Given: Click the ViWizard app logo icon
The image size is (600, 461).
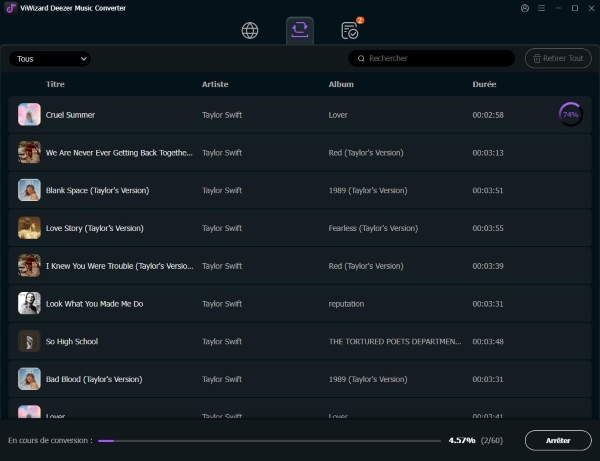Looking at the screenshot, I should [x=11, y=8].
